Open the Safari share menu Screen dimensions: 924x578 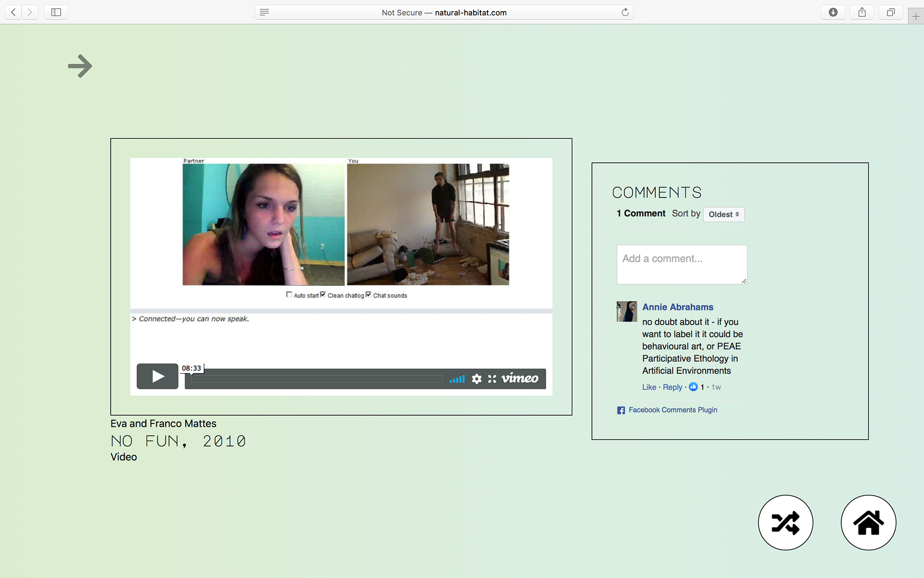(862, 12)
